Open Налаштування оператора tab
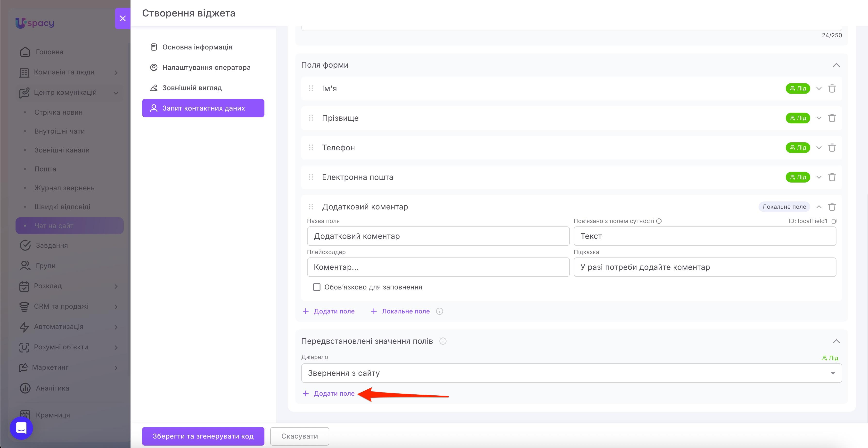Image resolution: width=868 pixels, height=448 pixels. pyautogui.click(x=203, y=67)
